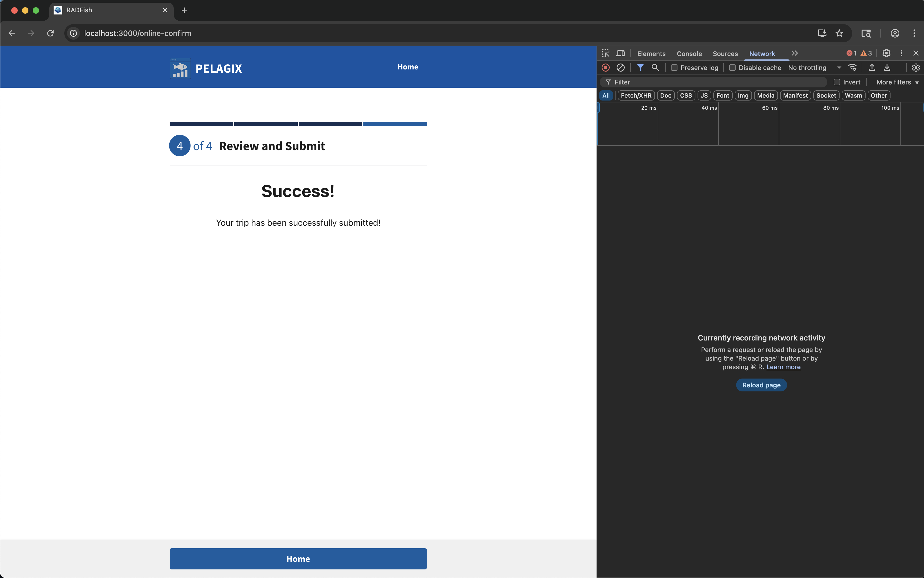Click the DevTools inspect element picker icon
The height and width of the screenshot is (578, 924).
pyautogui.click(x=606, y=53)
